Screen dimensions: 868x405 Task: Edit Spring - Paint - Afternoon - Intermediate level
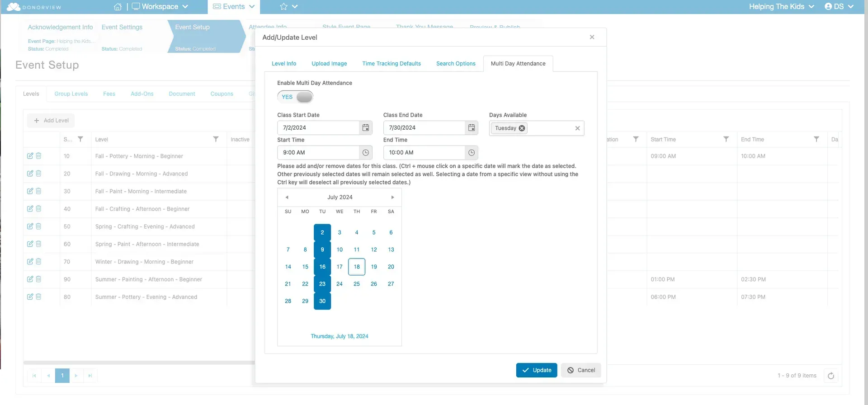coord(30,244)
